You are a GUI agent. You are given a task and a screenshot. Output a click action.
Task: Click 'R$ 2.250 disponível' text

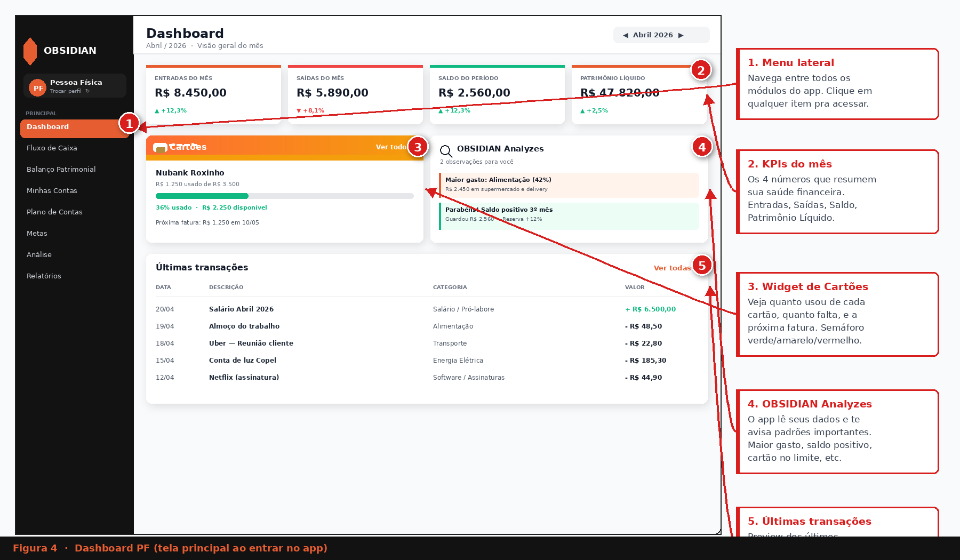(x=234, y=208)
